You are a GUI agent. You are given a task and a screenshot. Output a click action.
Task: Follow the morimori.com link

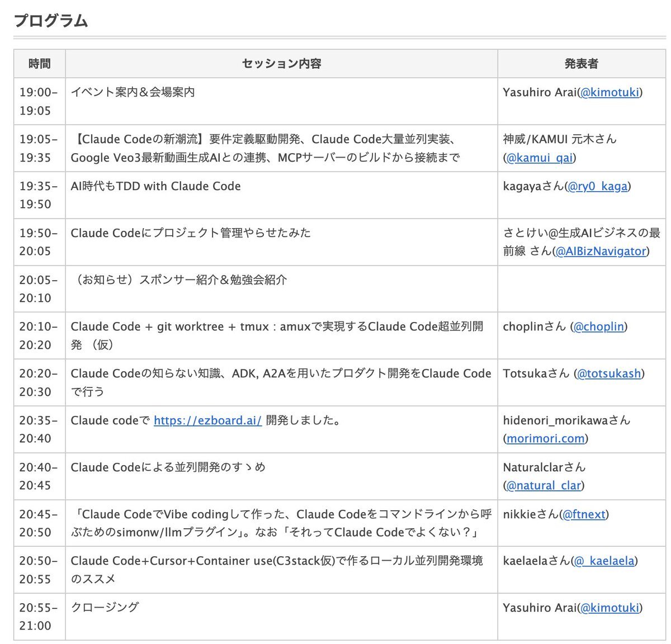546,439
